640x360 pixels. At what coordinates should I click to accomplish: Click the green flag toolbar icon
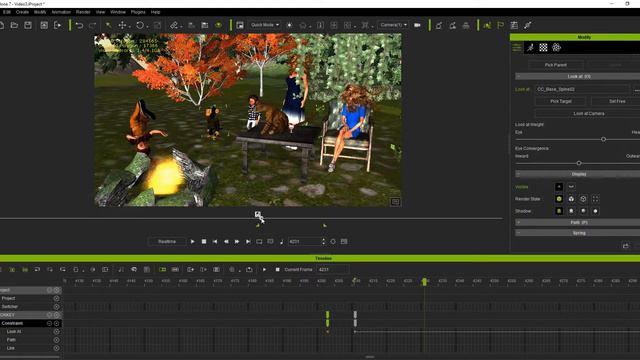tap(500, 25)
